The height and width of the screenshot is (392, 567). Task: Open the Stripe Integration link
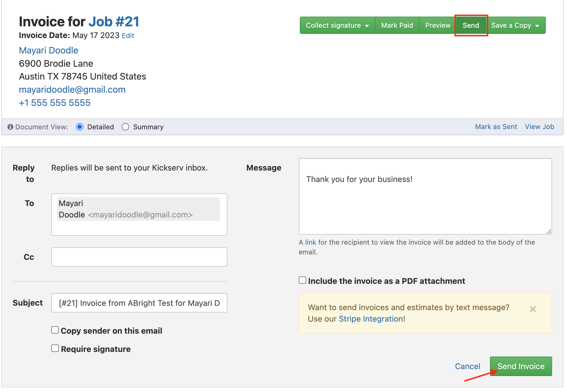click(371, 319)
